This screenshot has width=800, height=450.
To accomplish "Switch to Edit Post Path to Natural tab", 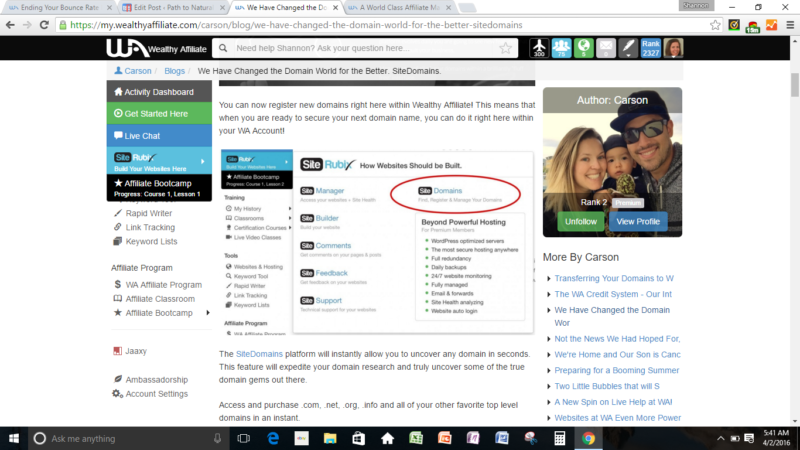I will 173,8.
